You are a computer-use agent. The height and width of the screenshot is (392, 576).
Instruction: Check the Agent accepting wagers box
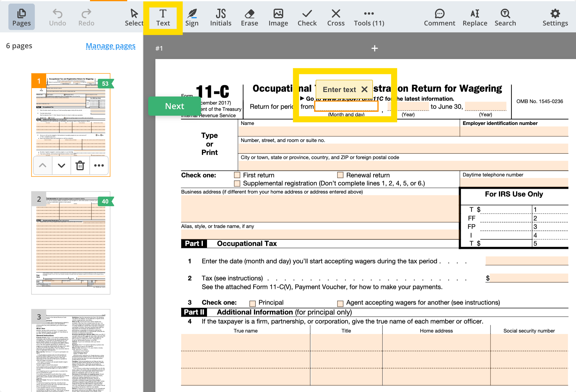(340, 303)
